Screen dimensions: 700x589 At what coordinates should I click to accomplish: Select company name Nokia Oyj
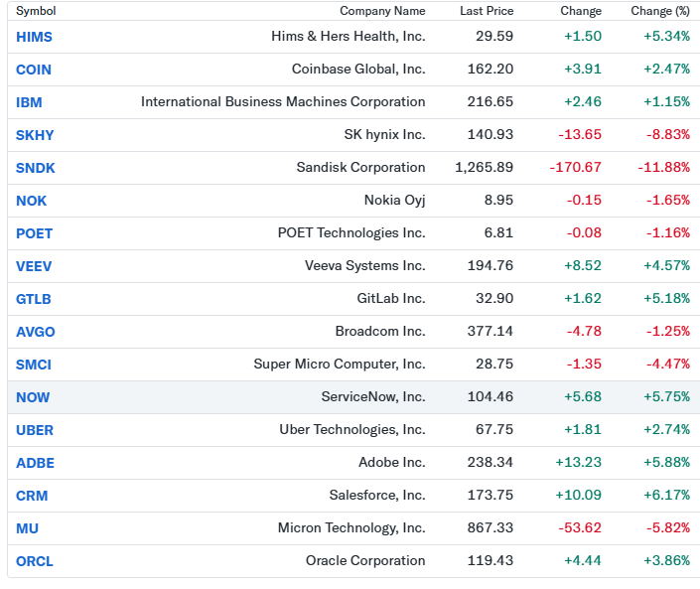394,200
